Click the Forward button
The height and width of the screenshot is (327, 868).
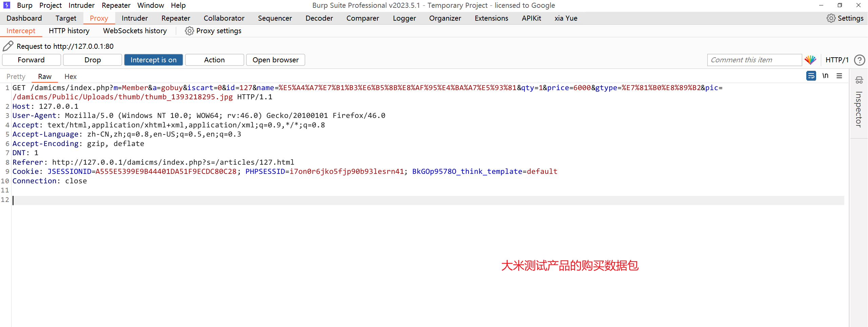pyautogui.click(x=31, y=60)
